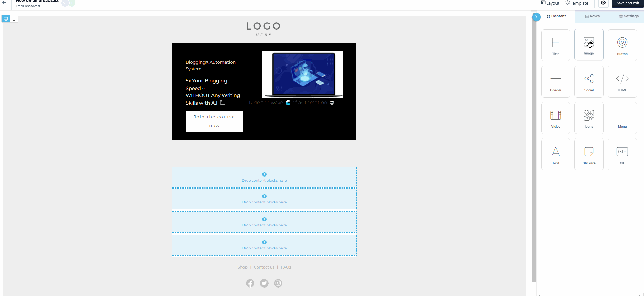Select the LOGO HERE image
The height and width of the screenshot is (296, 644).
264,29
